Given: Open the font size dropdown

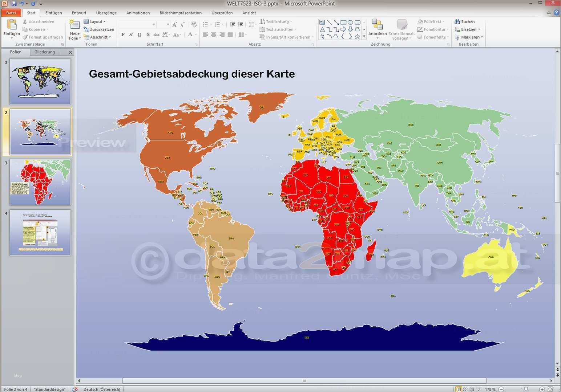Looking at the screenshot, I should [168, 24].
